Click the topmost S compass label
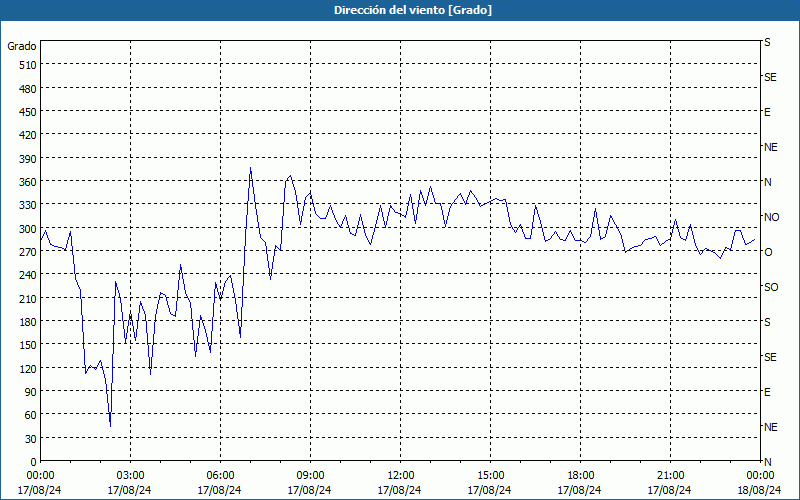Viewport: 800px width, 500px height. [767, 42]
